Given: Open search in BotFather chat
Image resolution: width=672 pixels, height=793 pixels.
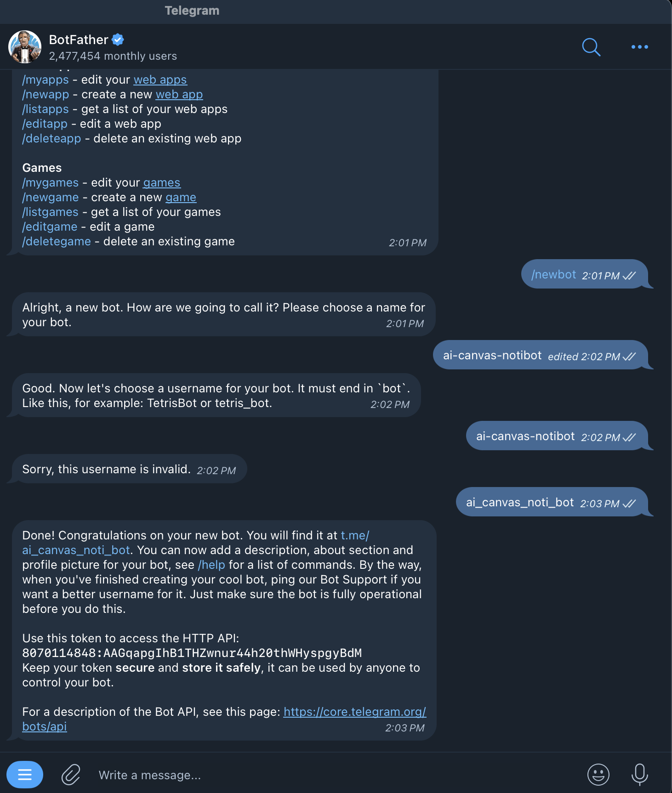Looking at the screenshot, I should [x=591, y=47].
